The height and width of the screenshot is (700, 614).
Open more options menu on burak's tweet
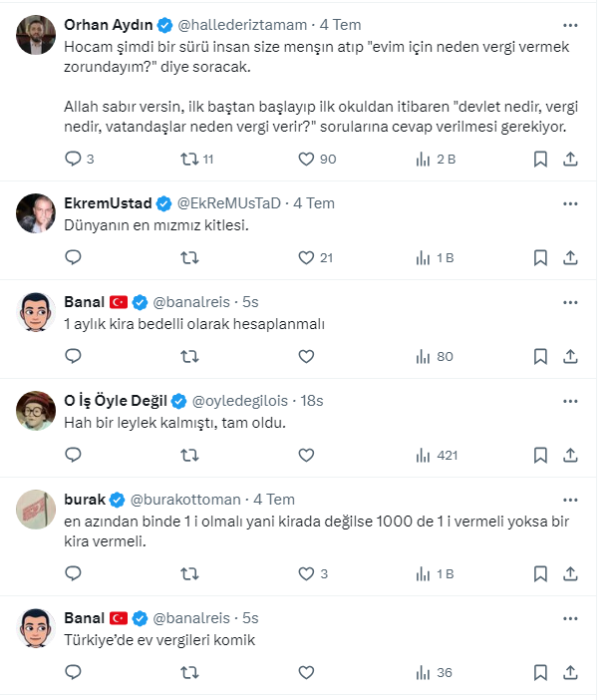pyautogui.click(x=569, y=499)
